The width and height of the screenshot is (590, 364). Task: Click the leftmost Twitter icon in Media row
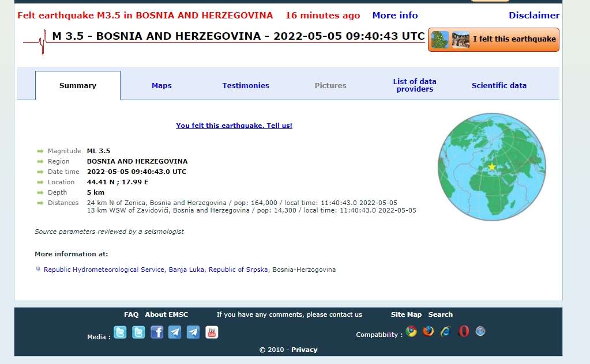120,332
